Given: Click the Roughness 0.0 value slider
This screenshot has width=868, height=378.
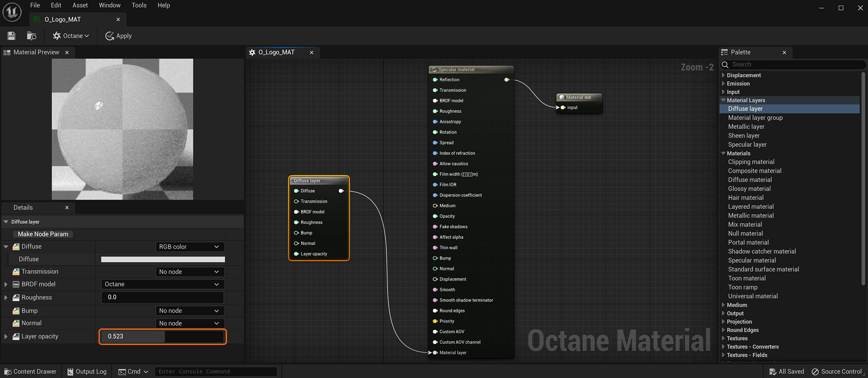Looking at the screenshot, I should (x=163, y=297).
